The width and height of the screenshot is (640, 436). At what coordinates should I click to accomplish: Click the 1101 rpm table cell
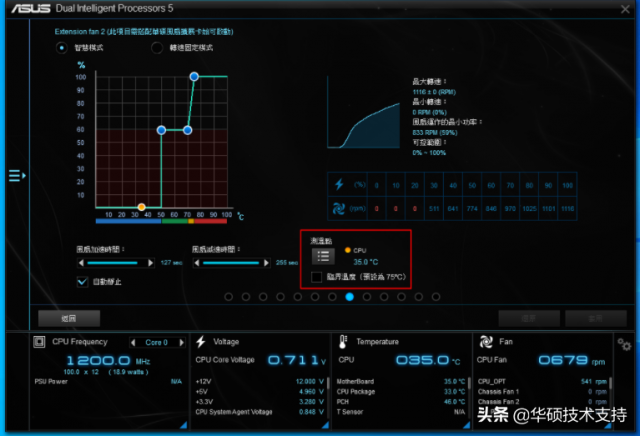pos(549,209)
